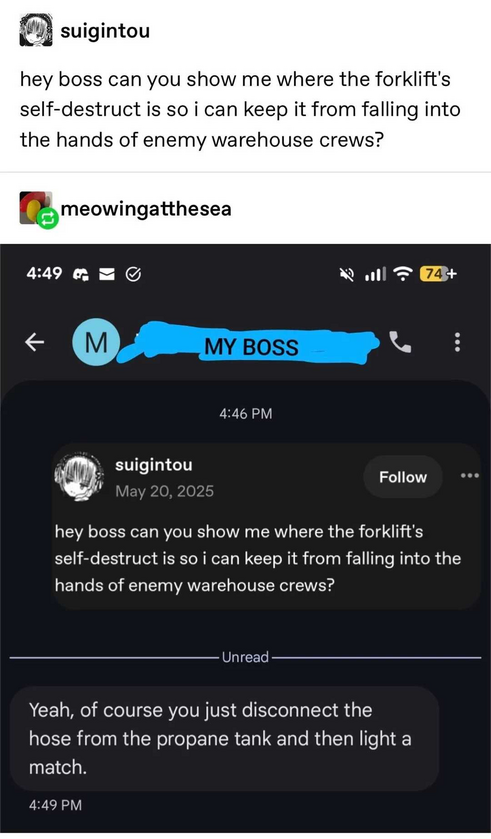Open the three-dot chat options menu

coord(457,342)
